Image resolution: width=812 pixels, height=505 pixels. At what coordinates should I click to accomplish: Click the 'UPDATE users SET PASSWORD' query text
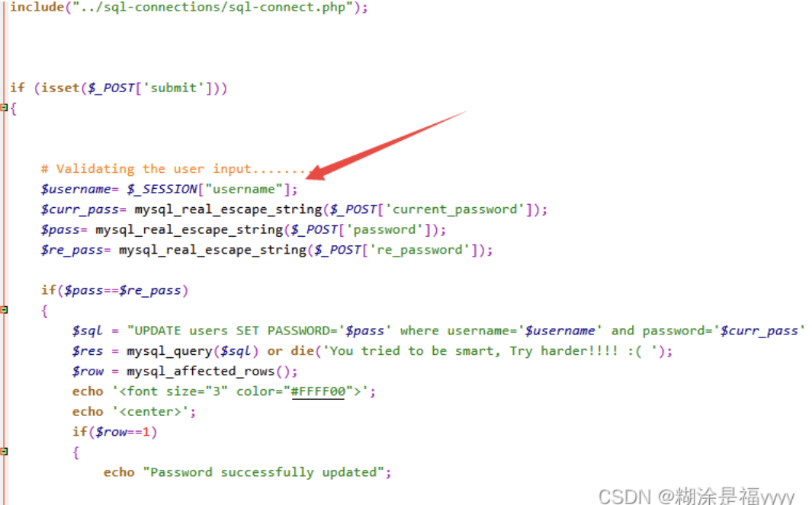click(x=236, y=331)
